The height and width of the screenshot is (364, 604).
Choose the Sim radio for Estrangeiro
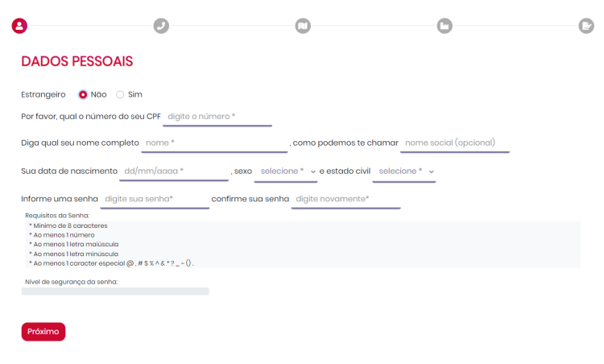pyautogui.click(x=120, y=94)
